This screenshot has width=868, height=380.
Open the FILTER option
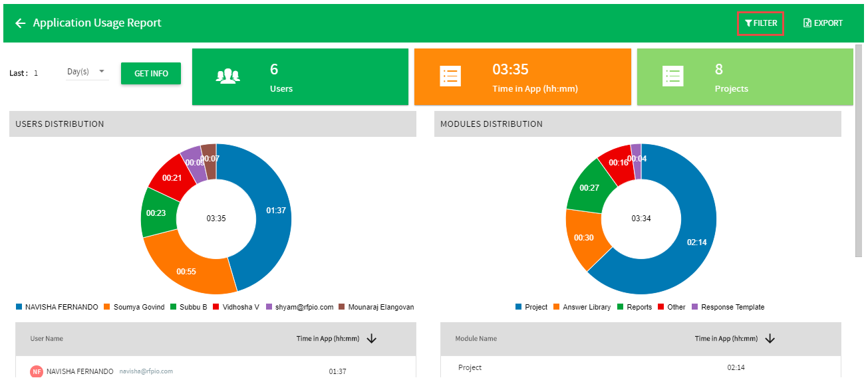tap(760, 23)
